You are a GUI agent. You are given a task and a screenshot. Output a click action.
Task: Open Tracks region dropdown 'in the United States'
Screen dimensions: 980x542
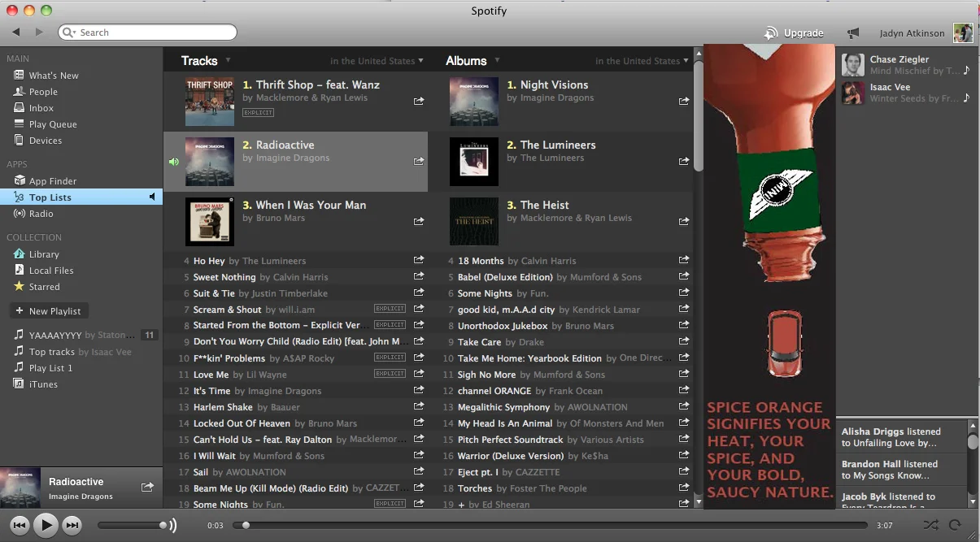(377, 61)
